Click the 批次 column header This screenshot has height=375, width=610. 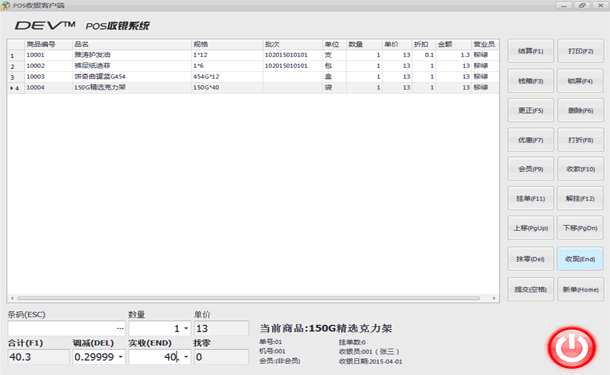point(293,44)
